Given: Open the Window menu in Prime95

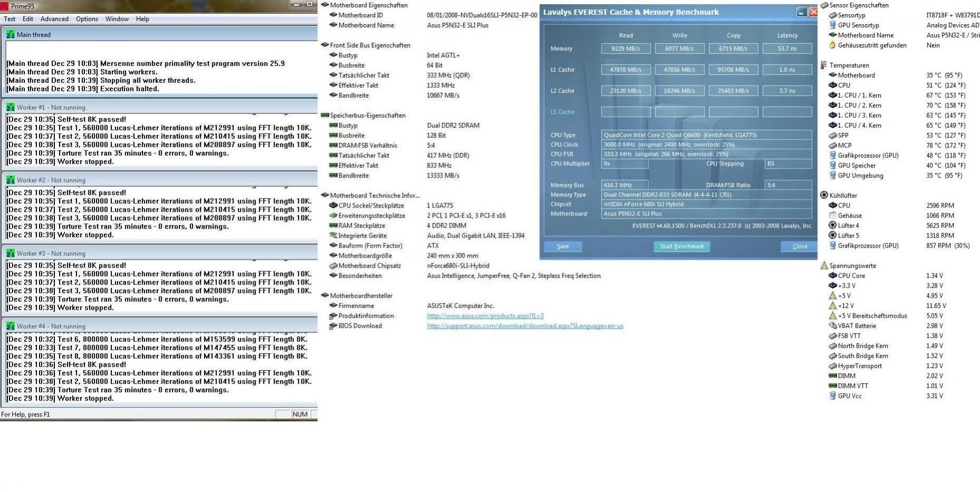Looking at the screenshot, I should (117, 18).
